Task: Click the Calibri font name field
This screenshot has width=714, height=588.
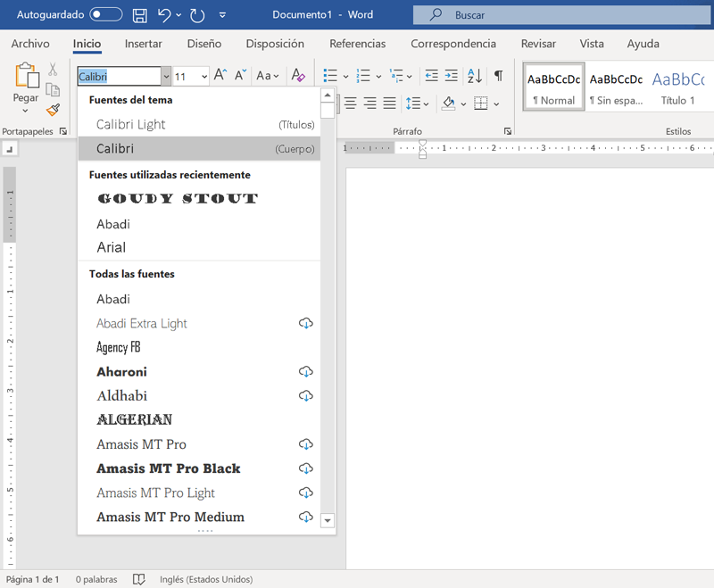Action: click(120, 76)
